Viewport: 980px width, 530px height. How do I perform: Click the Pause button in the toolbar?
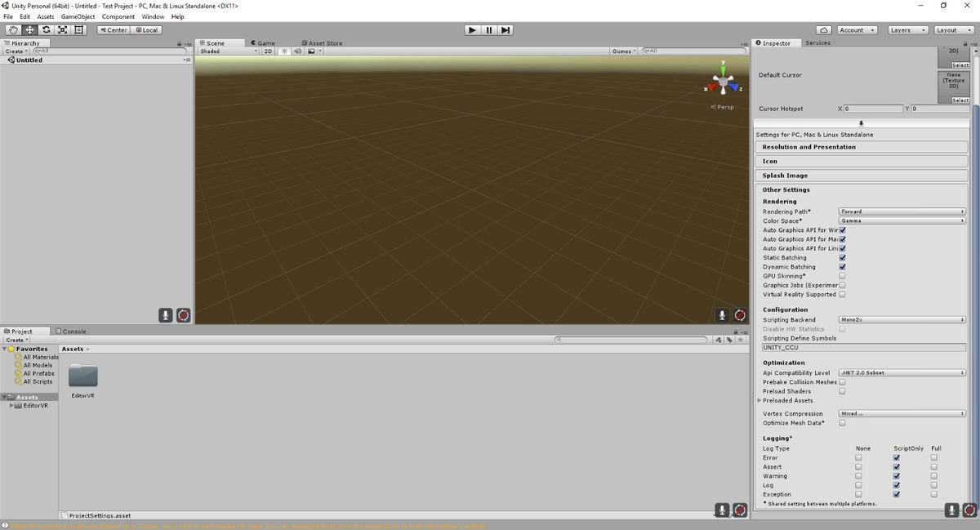pyautogui.click(x=488, y=29)
